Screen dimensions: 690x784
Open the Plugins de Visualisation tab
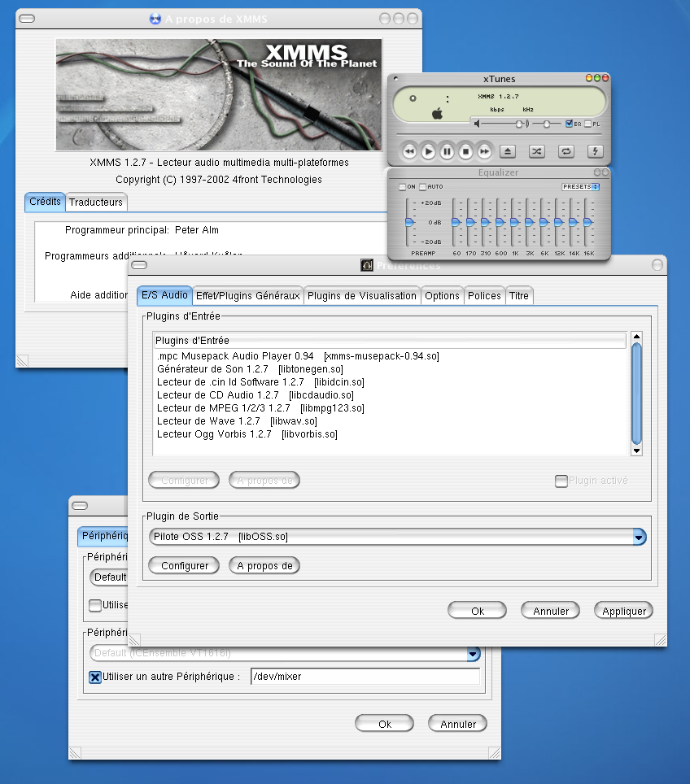[362, 296]
